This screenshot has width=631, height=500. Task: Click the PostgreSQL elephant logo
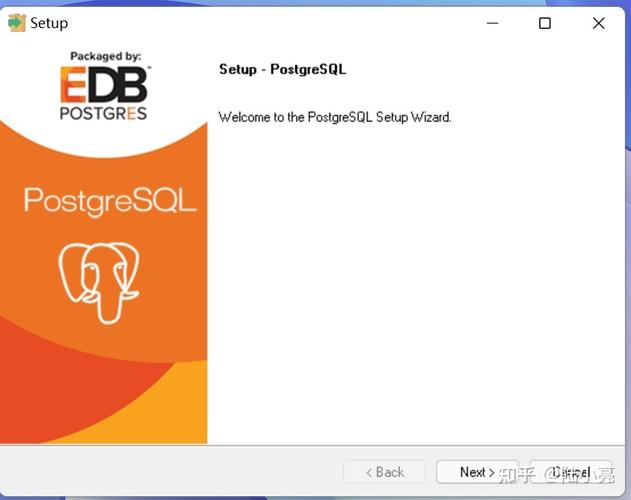99,282
